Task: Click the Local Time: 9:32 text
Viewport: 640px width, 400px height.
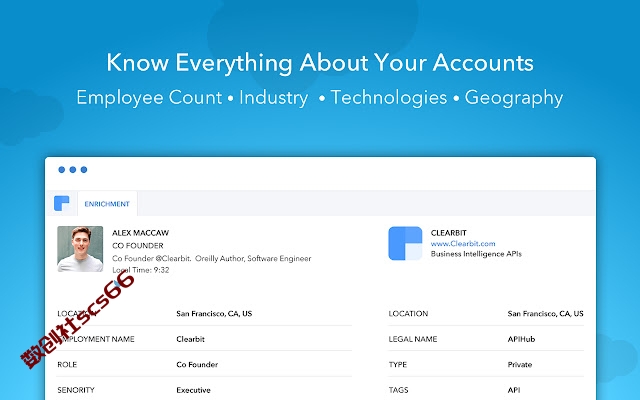Action: pyautogui.click(x=140, y=270)
